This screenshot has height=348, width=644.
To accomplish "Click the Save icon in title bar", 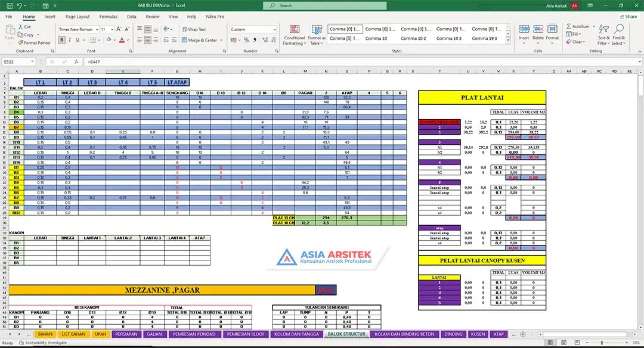I will click(x=8, y=5).
